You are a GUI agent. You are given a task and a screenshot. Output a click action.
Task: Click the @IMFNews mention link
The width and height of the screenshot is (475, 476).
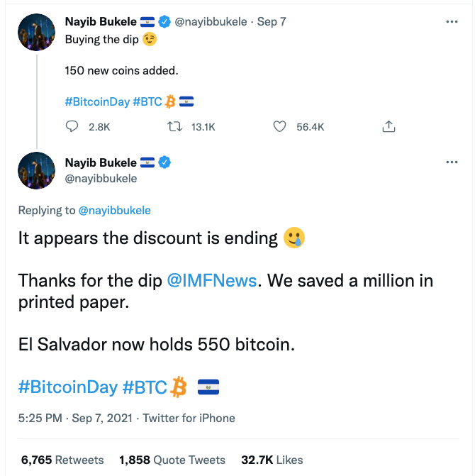(x=212, y=280)
